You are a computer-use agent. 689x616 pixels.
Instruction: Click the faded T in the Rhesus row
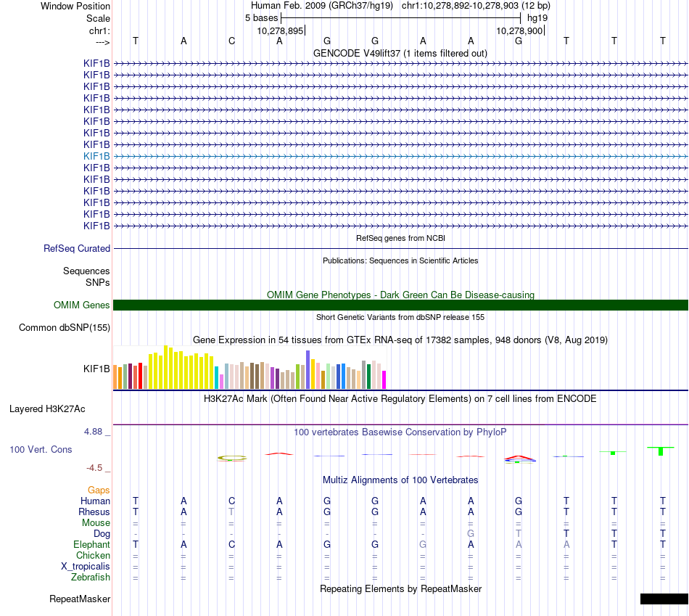[x=231, y=512]
